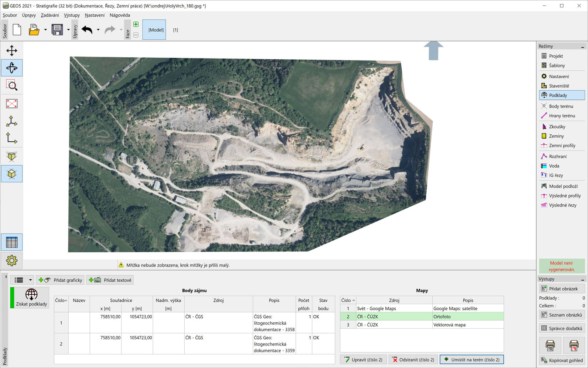Activate the rotate view tool
This screenshot has height=368, width=588.
point(11,68)
